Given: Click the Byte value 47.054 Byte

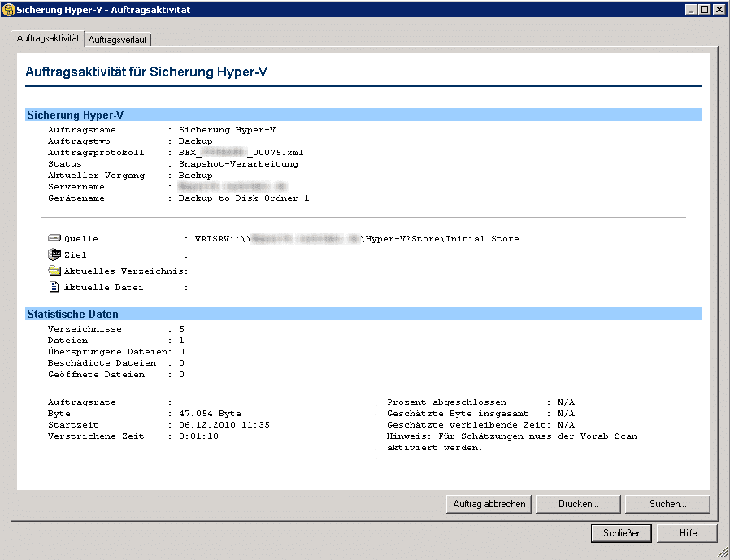Looking at the screenshot, I should [210, 414].
